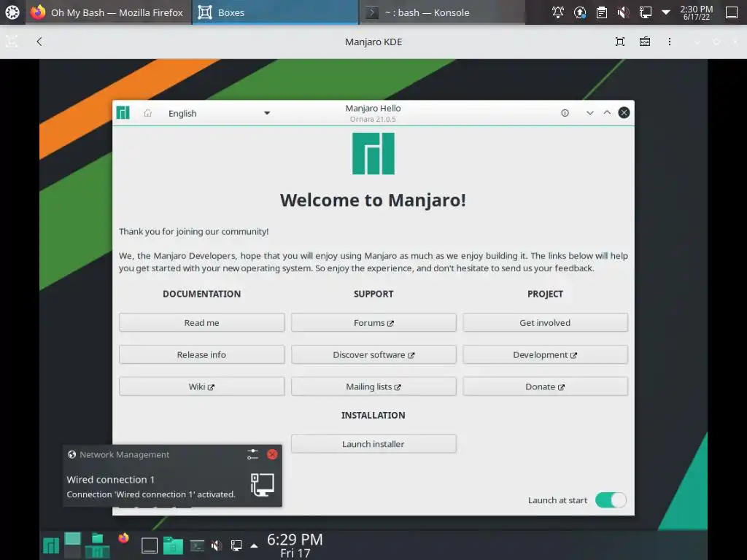747x560 pixels.
Task: Launch Firefox from guest taskbar
Action: click(123, 539)
